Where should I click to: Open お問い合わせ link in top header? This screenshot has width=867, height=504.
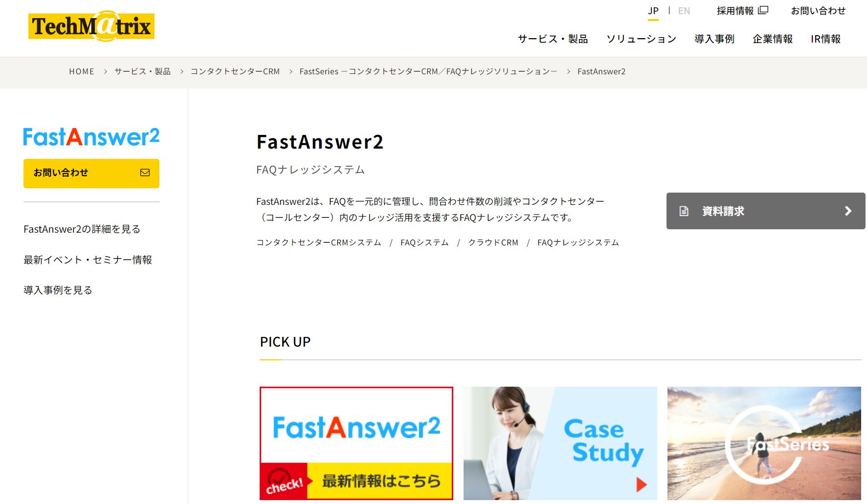point(818,11)
